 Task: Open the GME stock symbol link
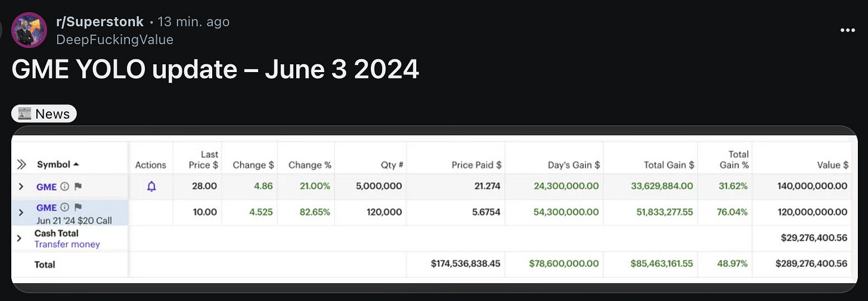[x=46, y=187]
